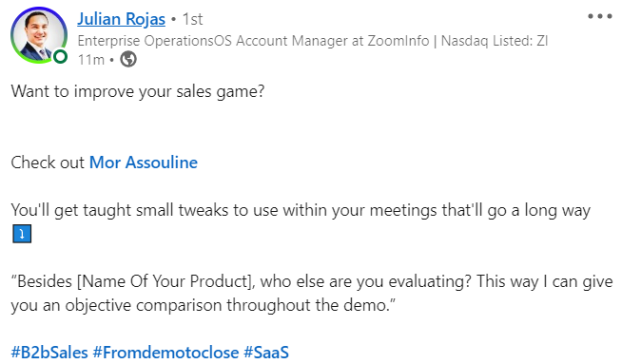Click the Nasdaq Listed: ZI text
Image resolution: width=622 pixels, height=364 pixels.
coord(495,41)
